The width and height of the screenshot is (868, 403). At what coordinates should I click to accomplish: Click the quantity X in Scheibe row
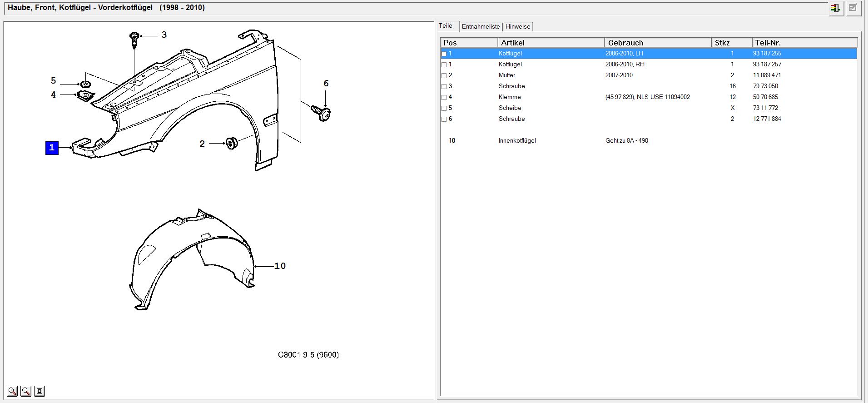[x=732, y=108]
